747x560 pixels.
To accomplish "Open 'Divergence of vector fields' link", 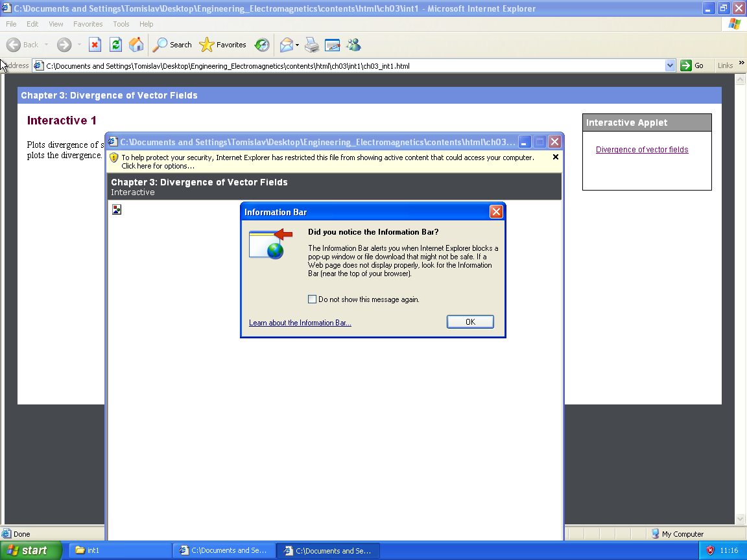I will [642, 150].
